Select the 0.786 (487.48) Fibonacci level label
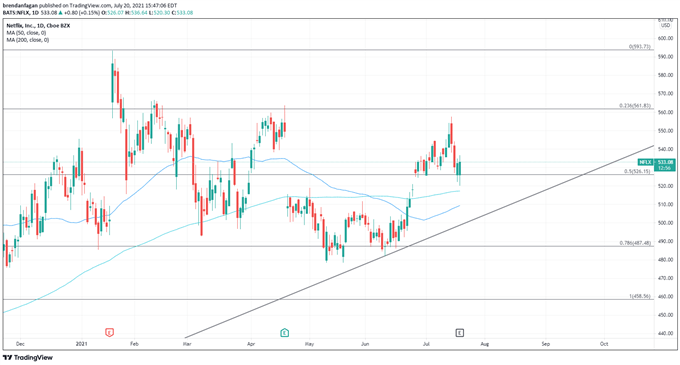This screenshot has height=365, width=680. (635, 243)
